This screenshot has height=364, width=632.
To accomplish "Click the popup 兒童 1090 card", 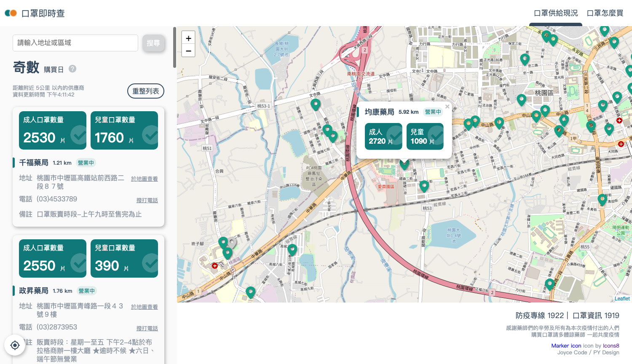I will [425, 136].
